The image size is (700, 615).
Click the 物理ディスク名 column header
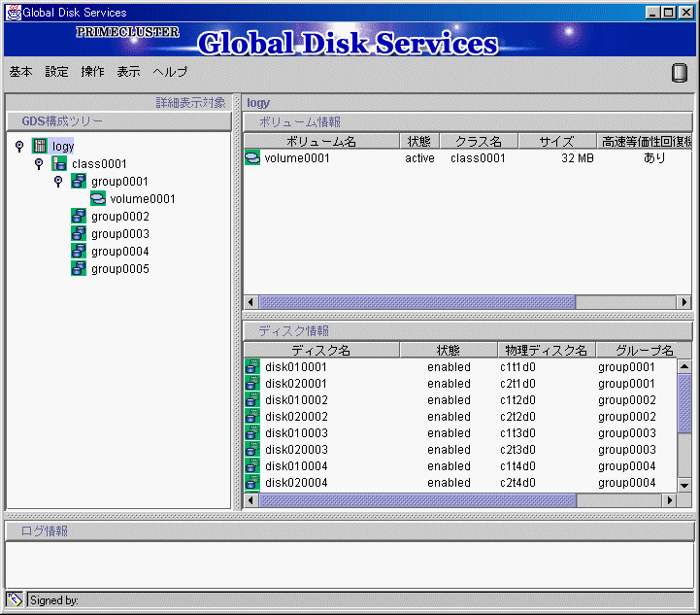coord(547,350)
